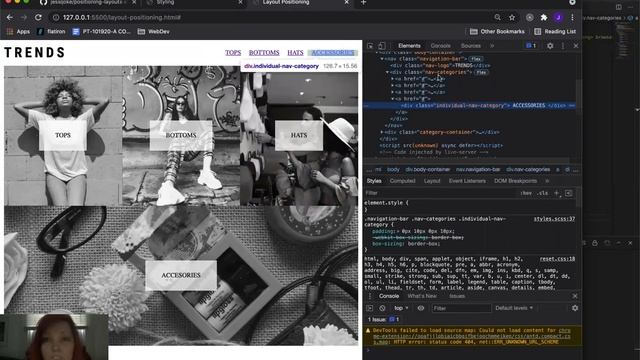Click the padding declaration in styles rule
640x360 pixels.
tap(413, 231)
